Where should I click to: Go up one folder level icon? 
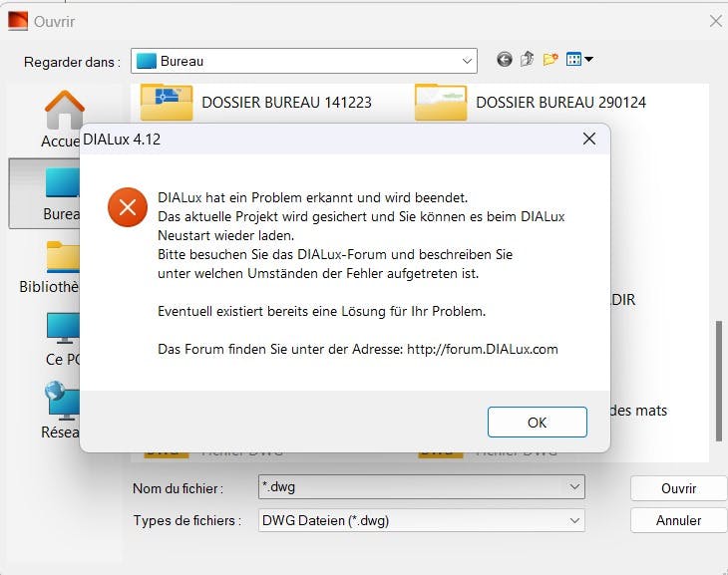pos(527,60)
